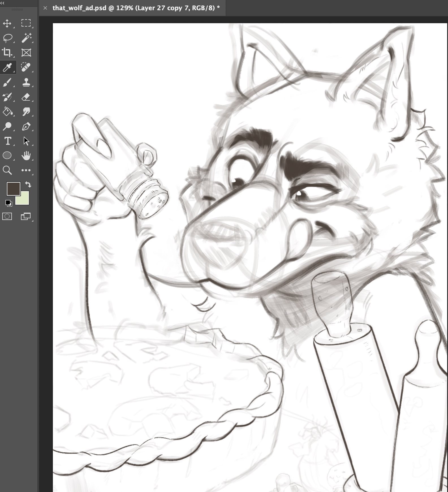Viewport: 448px width, 492px height.
Task: Open the Change Screen Mode options
Action: 26,217
